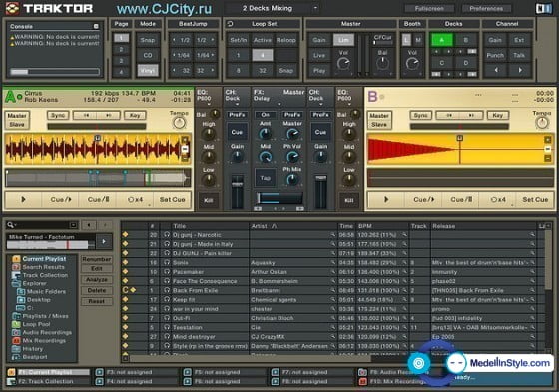Activate loop x4 on deck A
Image resolution: width=559 pixels, height=392 pixels.
click(135, 199)
